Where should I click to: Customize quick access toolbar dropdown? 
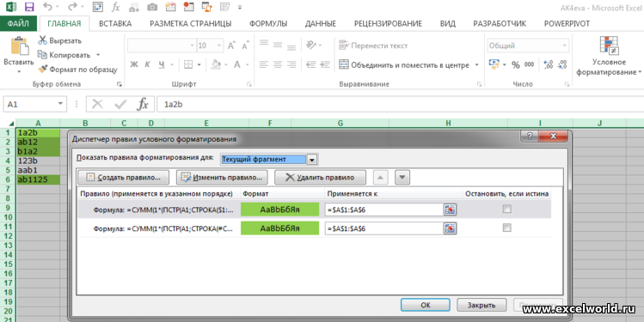click(240, 8)
